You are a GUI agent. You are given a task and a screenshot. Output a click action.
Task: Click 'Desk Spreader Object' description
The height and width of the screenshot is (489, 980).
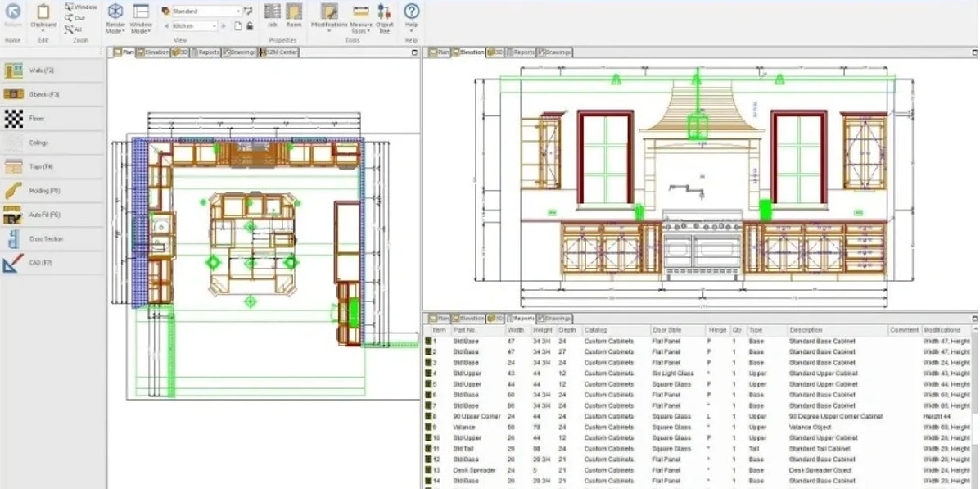[820, 470]
